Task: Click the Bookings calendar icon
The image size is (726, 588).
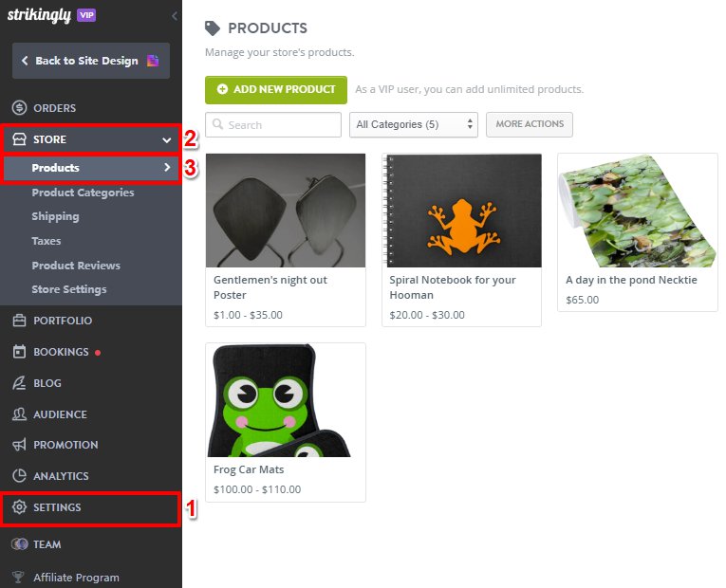Action: 19,352
